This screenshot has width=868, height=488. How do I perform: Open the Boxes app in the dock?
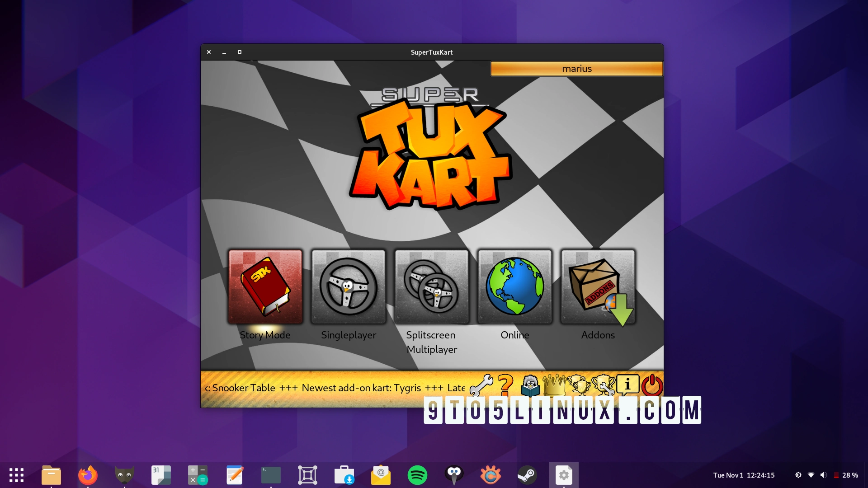click(307, 475)
